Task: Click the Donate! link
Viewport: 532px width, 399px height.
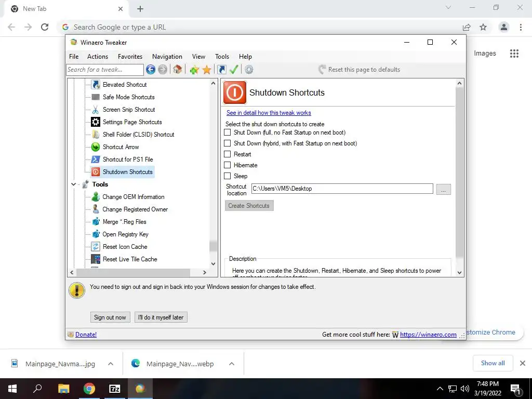Action: 86,335
